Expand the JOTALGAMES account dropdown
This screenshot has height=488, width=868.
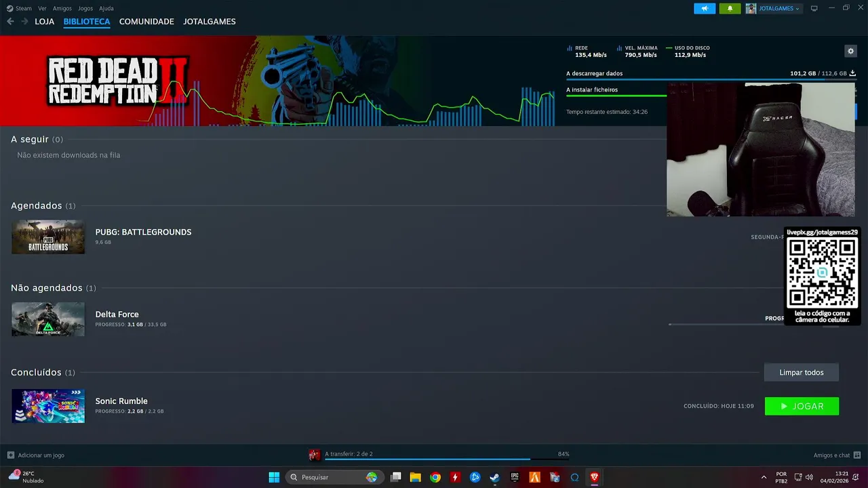(x=778, y=8)
